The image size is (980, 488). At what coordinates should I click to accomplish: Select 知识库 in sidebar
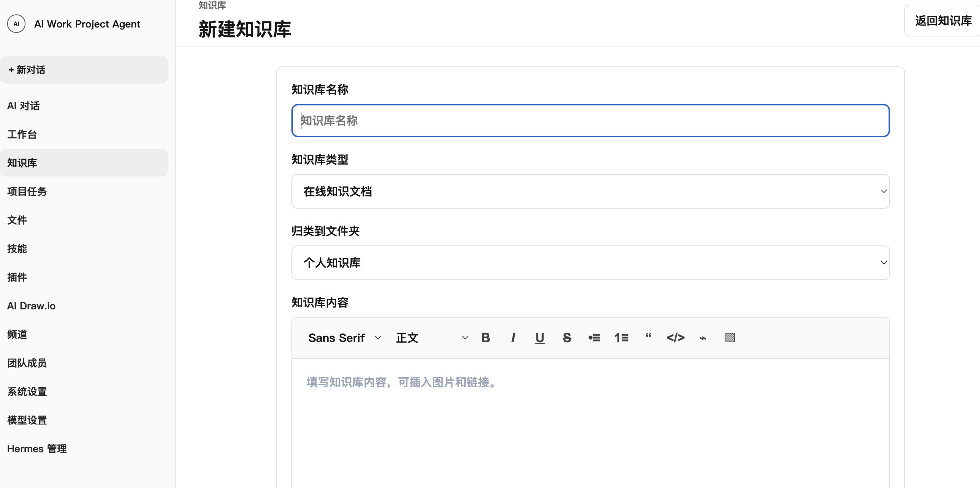coord(84,163)
